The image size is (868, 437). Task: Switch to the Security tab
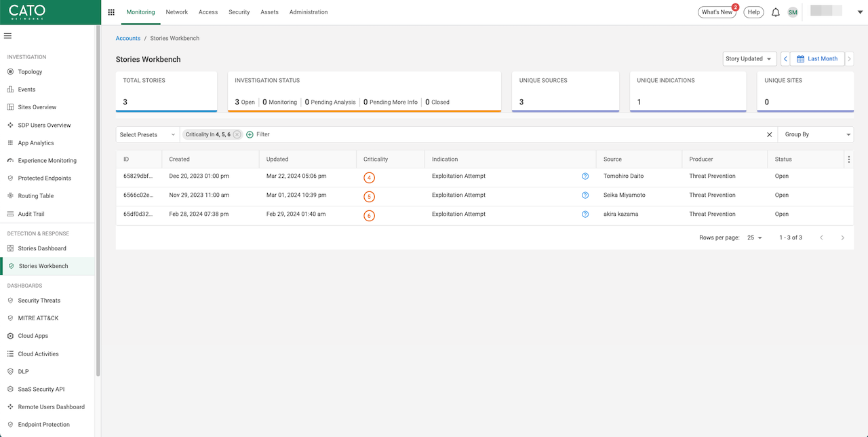tap(239, 12)
